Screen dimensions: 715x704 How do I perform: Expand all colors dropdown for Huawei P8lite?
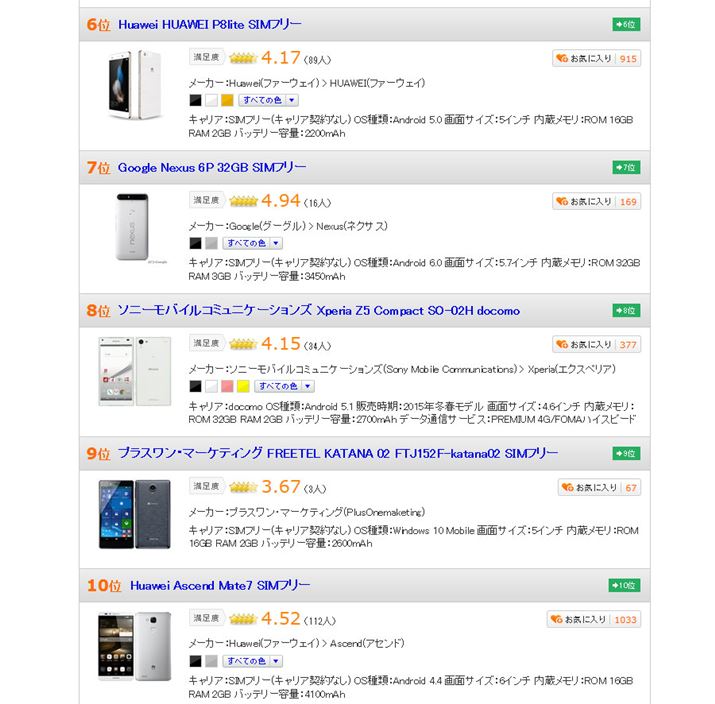(x=267, y=100)
